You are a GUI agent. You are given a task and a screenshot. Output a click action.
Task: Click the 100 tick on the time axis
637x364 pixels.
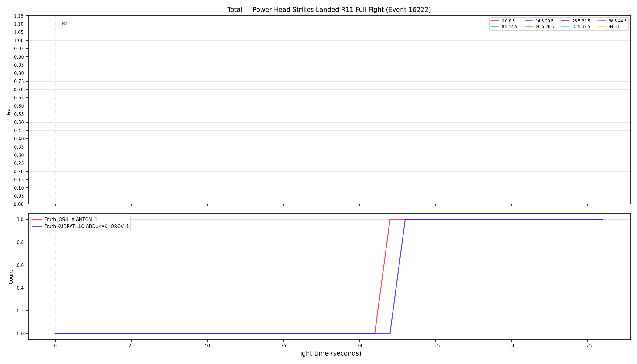coord(359,345)
